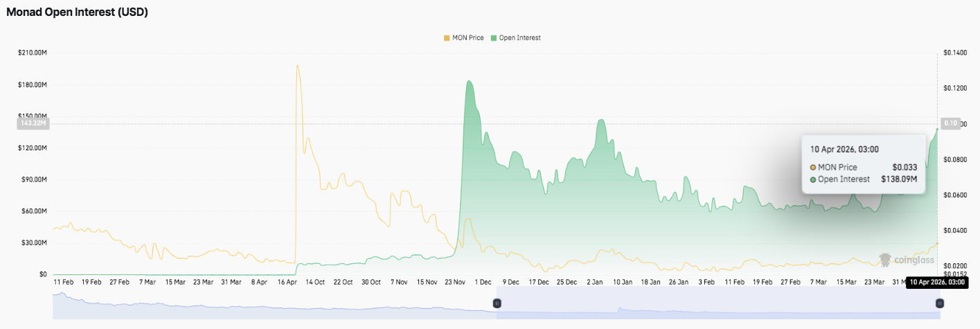The image size is (980, 329).
Task: Click the $138.09M value in tooltip
Action: tap(899, 179)
